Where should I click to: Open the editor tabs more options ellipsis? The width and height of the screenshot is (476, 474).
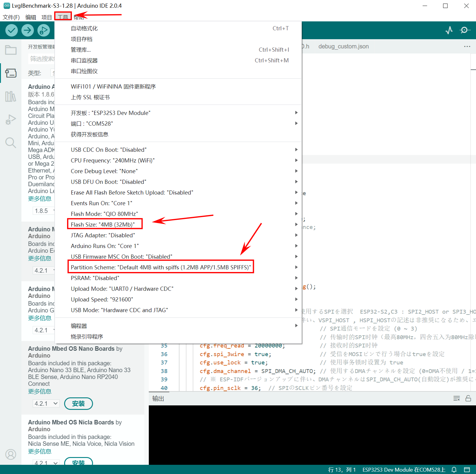tap(467, 46)
